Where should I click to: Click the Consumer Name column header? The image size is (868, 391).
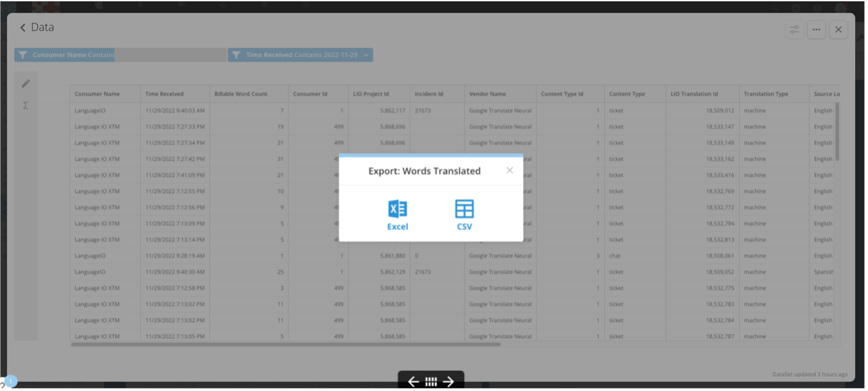pyautogui.click(x=97, y=94)
